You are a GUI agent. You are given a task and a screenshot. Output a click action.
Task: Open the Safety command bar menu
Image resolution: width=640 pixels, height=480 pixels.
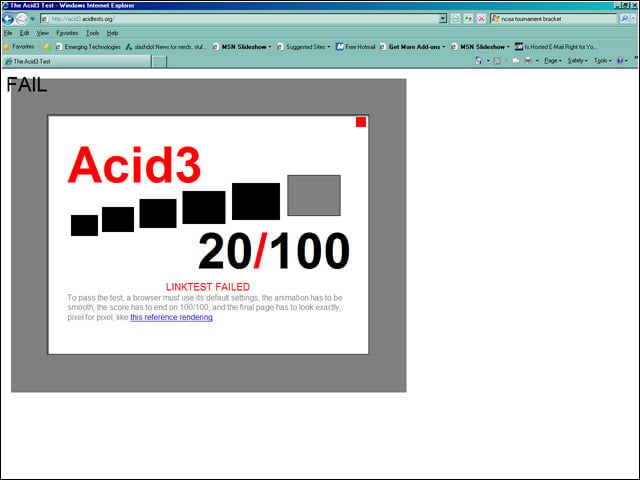[577, 61]
